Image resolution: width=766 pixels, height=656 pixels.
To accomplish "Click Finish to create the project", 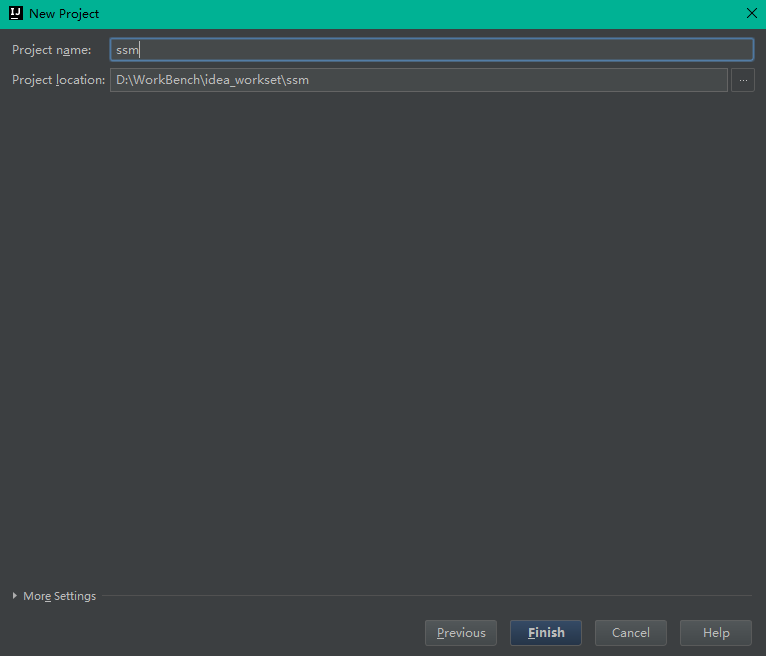I will pos(546,633).
